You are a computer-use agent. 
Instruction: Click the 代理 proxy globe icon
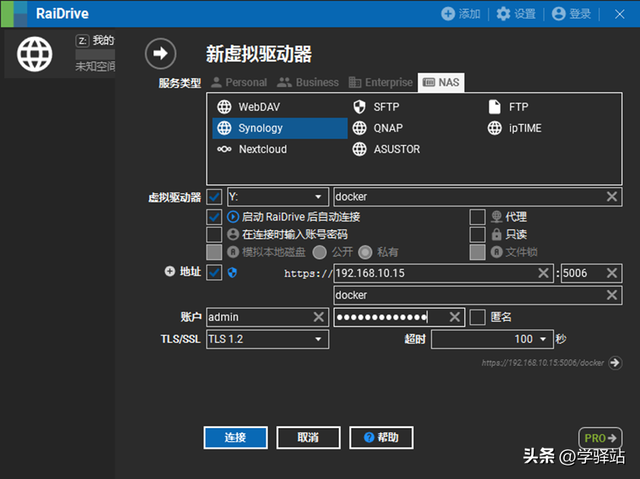pos(496,217)
